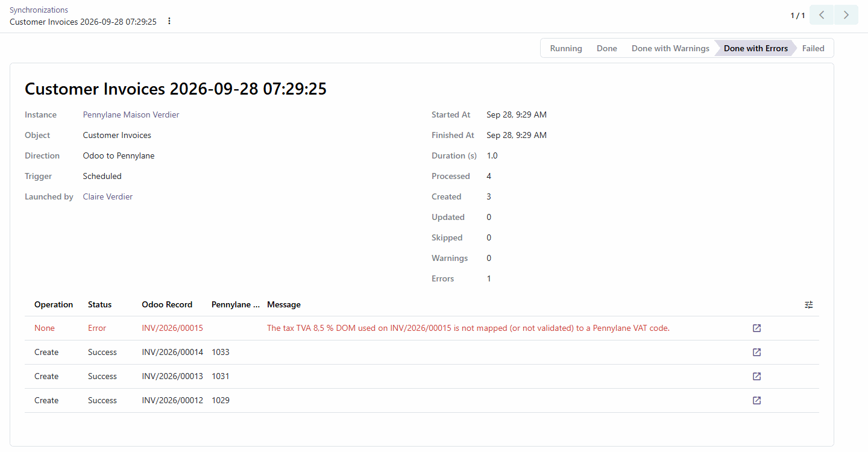Image resolution: width=868 pixels, height=452 pixels.
Task: Open the Pennylane Maison Verdier instance link
Action: [x=131, y=115]
